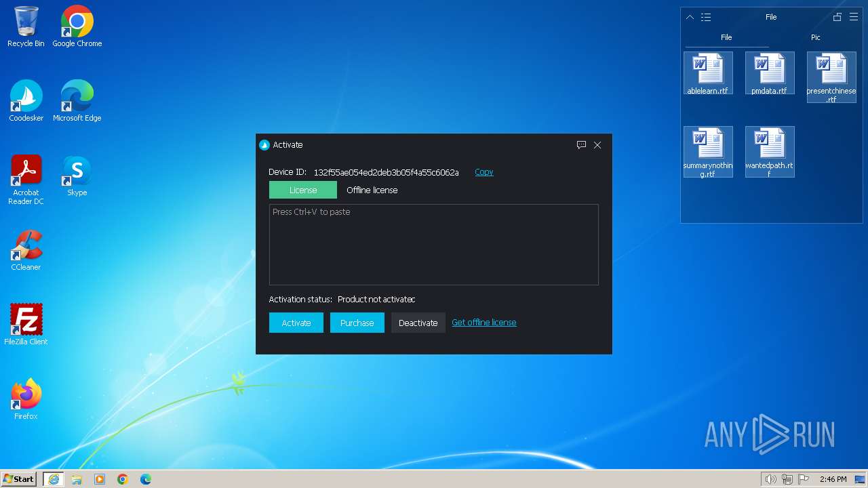Open the media player taskbar icon
The width and height of the screenshot is (868, 488).
[x=100, y=479]
